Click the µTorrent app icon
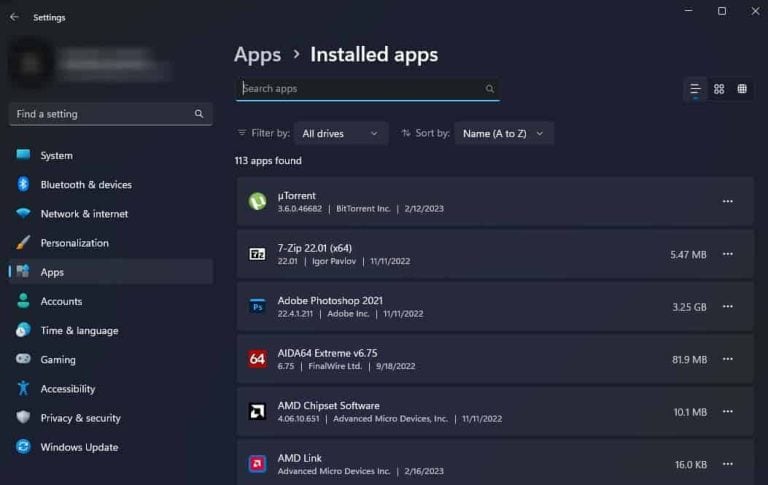The image size is (768, 485). 257,201
